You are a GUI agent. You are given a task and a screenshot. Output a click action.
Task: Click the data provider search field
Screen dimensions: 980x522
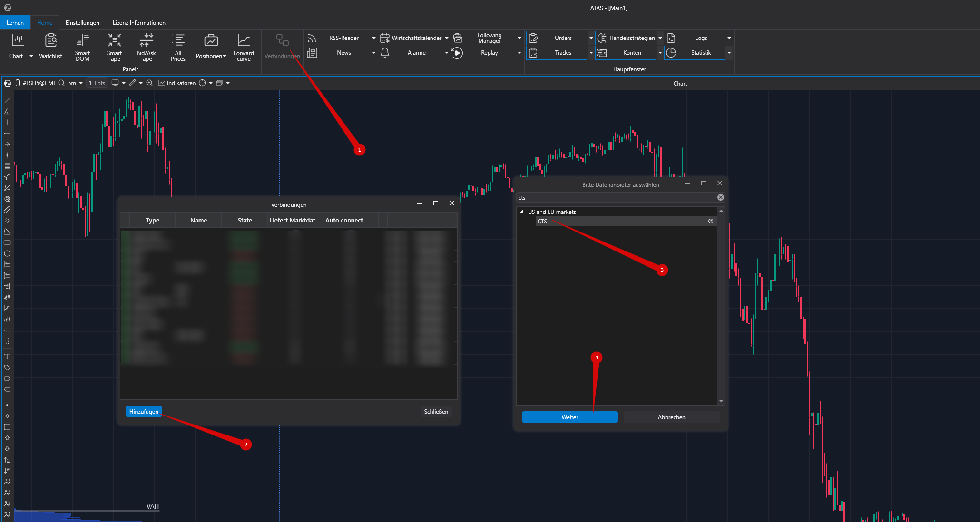click(616, 198)
